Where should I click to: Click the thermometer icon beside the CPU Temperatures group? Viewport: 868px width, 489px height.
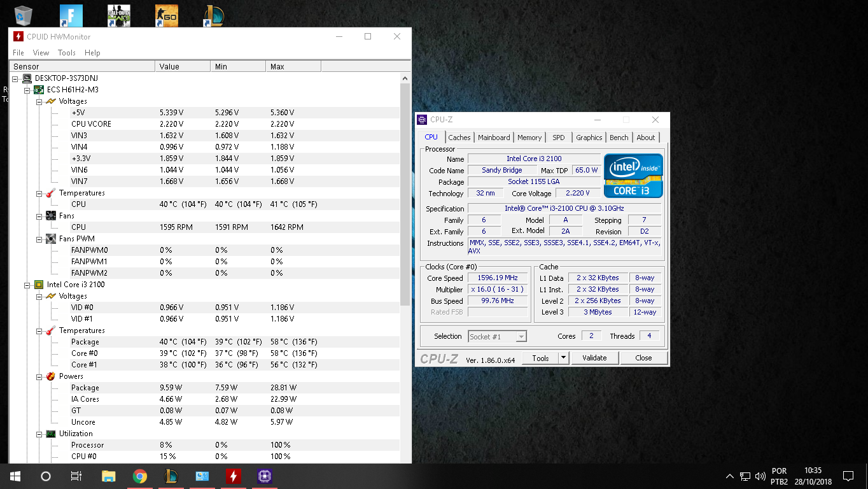[51, 193]
